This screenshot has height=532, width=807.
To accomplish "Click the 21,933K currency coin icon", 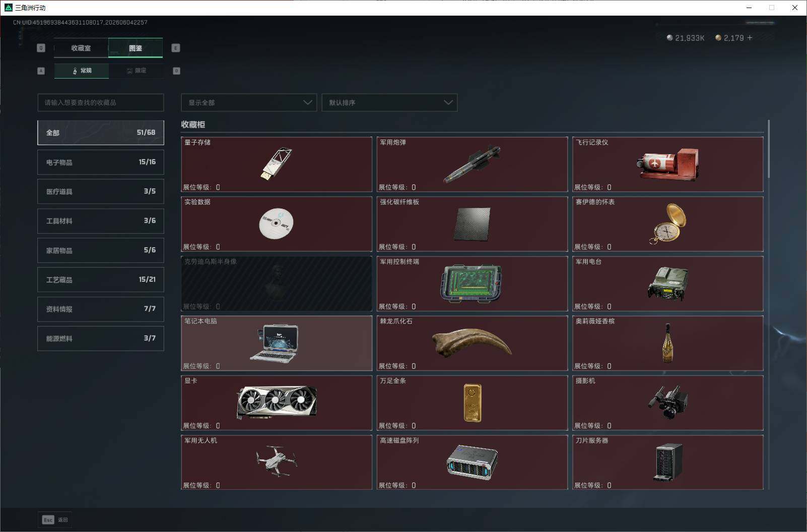I will point(669,38).
